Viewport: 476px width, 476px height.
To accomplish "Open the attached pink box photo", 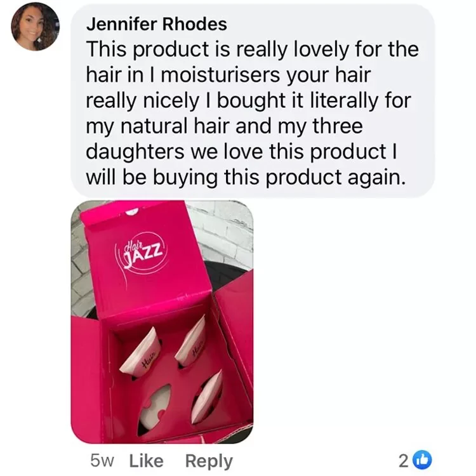I will pos(162,322).
